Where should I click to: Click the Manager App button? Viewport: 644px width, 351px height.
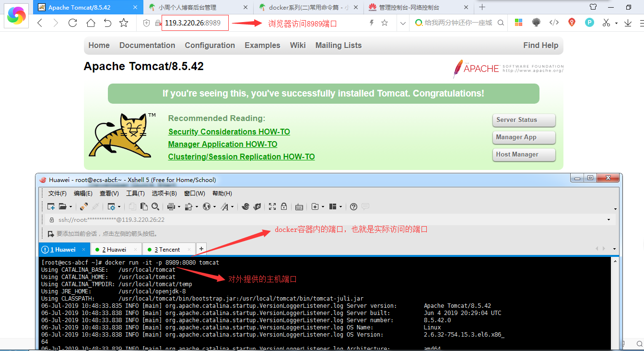click(x=524, y=137)
